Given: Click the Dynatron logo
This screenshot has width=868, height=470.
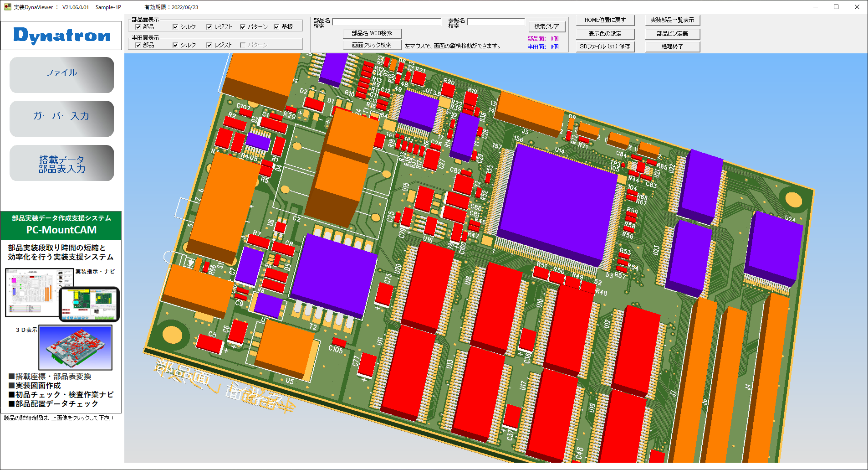Looking at the screenshot, I should [x=61, y=36].
